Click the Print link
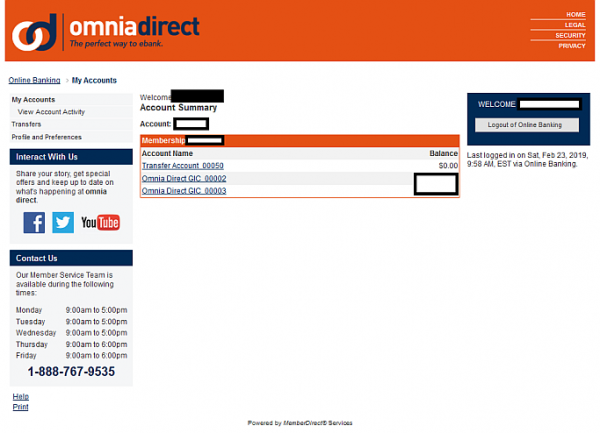The height and width of the screenshot is (433, 600). [x=20, y=407]
